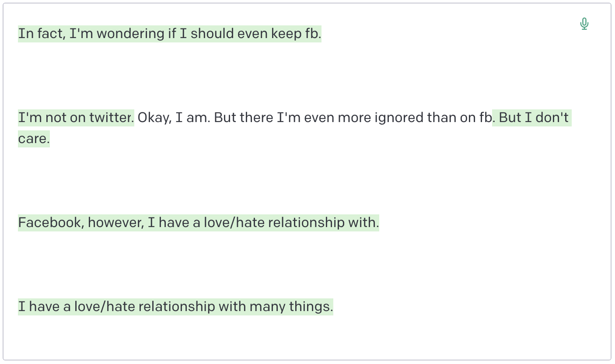615x364 pixels.
Task: Place cursor on "fb." ending the first line
Action: coord(313,34)
